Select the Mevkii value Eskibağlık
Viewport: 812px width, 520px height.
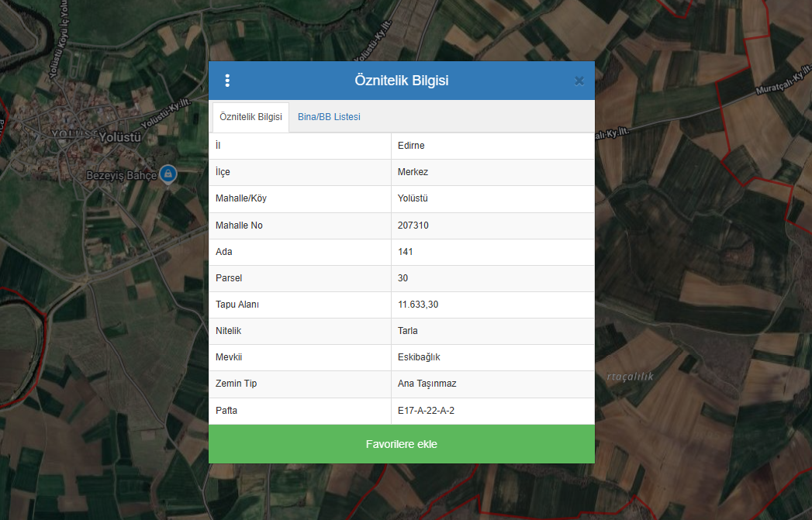click(x=419, y=357)
